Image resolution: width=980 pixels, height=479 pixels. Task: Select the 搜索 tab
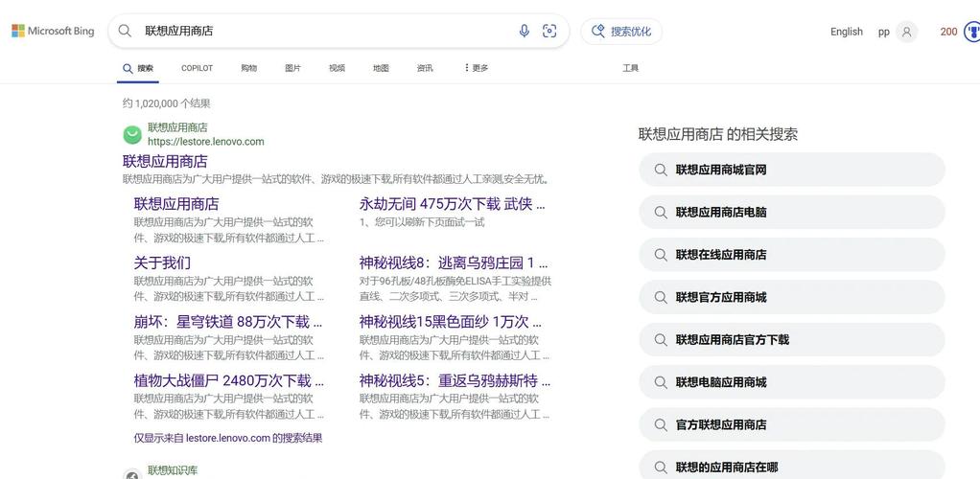138,69
